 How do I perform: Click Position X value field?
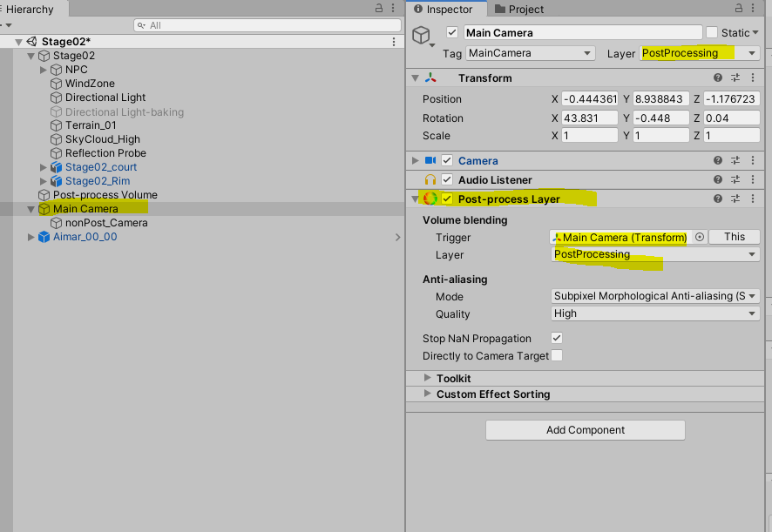(x=590, y=99)
